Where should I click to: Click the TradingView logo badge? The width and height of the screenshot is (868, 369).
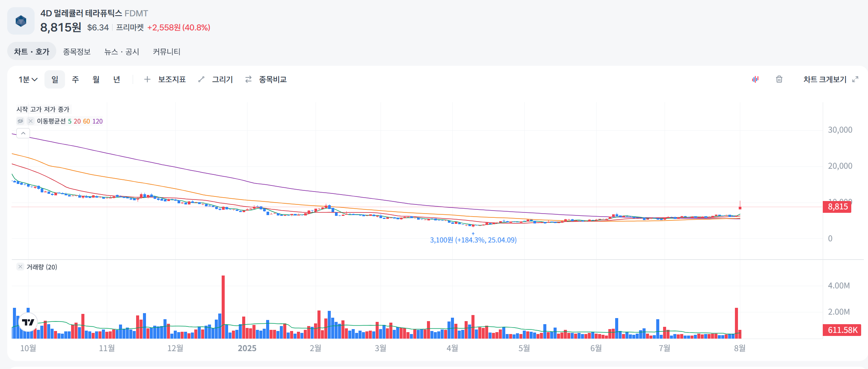[x=28, y=322]
